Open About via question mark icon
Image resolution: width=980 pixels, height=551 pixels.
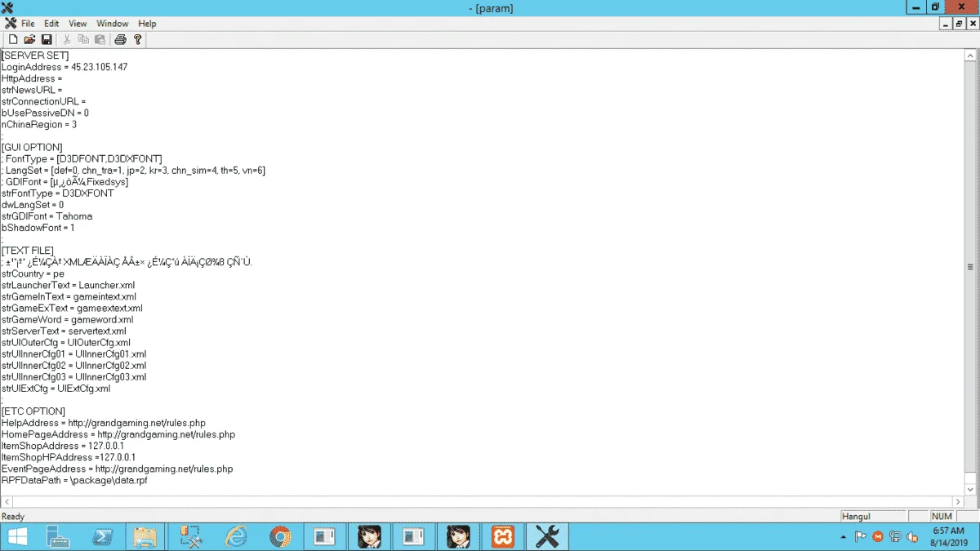(138, 39)
